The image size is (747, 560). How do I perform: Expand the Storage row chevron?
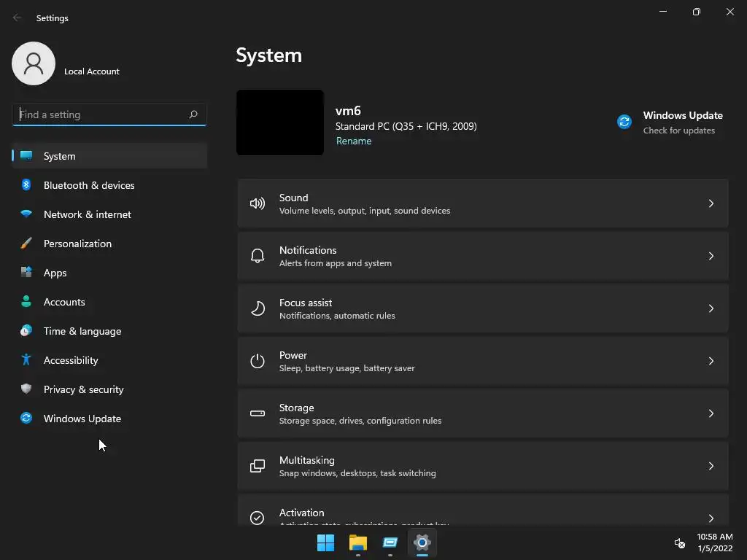click(711, 413)
